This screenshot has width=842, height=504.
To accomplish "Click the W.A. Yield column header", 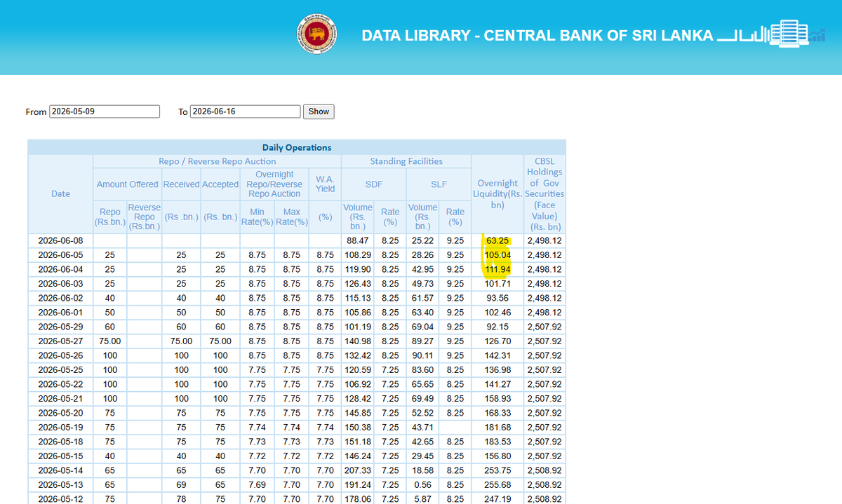I will click(325, 184).
